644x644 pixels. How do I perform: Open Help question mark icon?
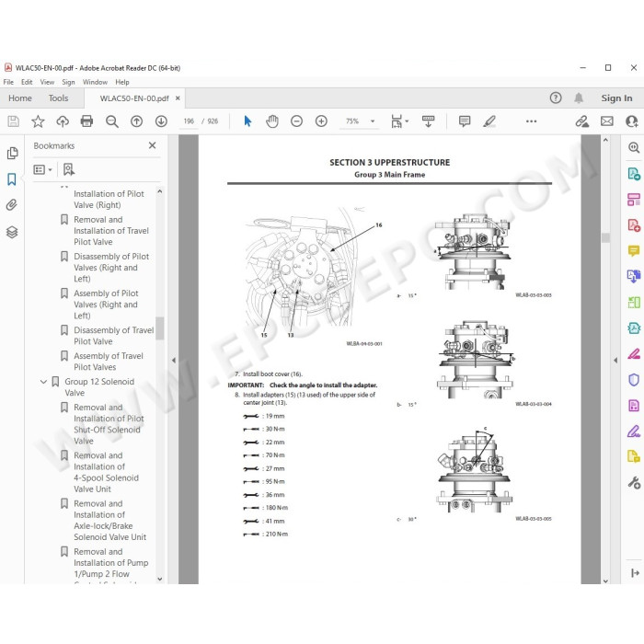[556, 98]
